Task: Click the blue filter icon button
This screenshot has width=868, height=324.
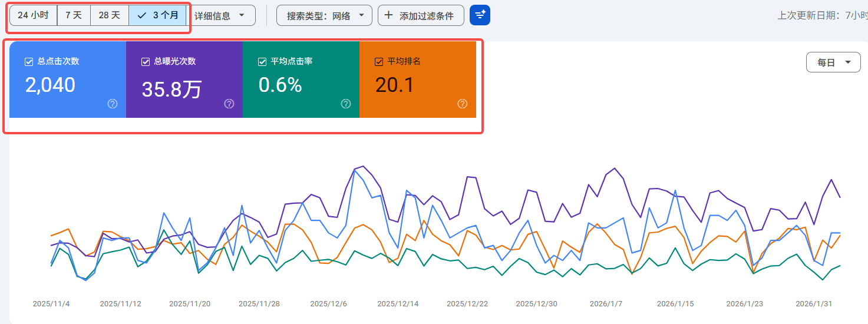Action: pos(480,15)
